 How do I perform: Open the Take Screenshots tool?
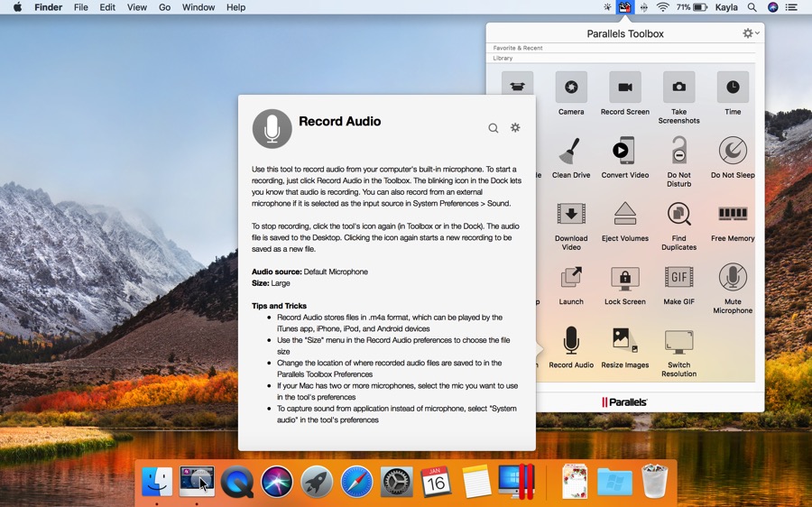(678, 97)
